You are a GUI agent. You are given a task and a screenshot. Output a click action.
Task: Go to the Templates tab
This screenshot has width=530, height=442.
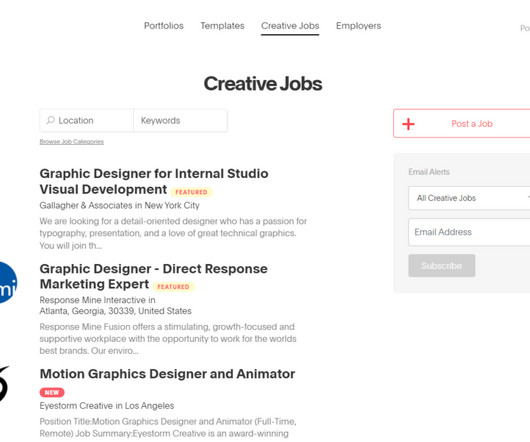click(222, 26)
